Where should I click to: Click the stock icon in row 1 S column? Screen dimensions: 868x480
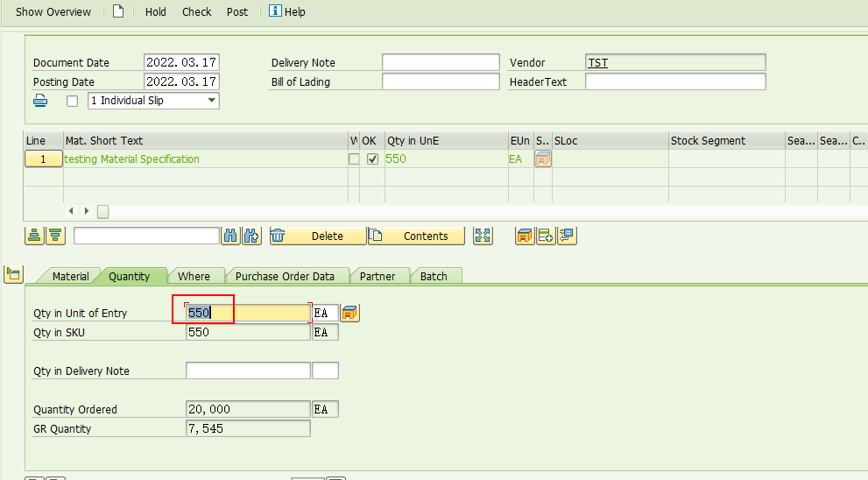(x=542, y=159)
